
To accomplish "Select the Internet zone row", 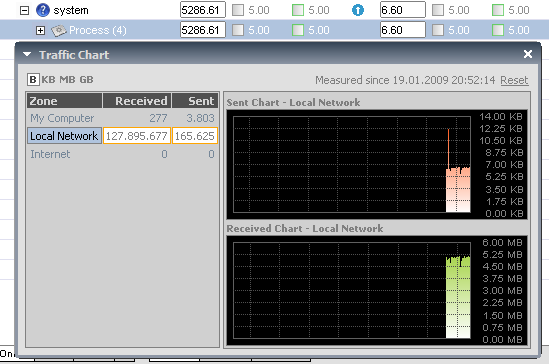I will click(122, 154).
